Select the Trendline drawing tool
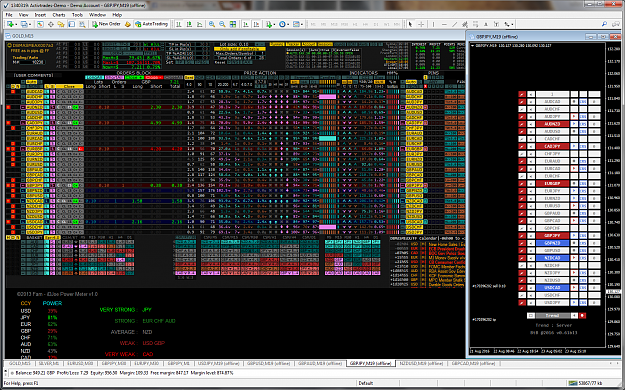This screenshot has width=625, height=390. (x=454, y=24)
